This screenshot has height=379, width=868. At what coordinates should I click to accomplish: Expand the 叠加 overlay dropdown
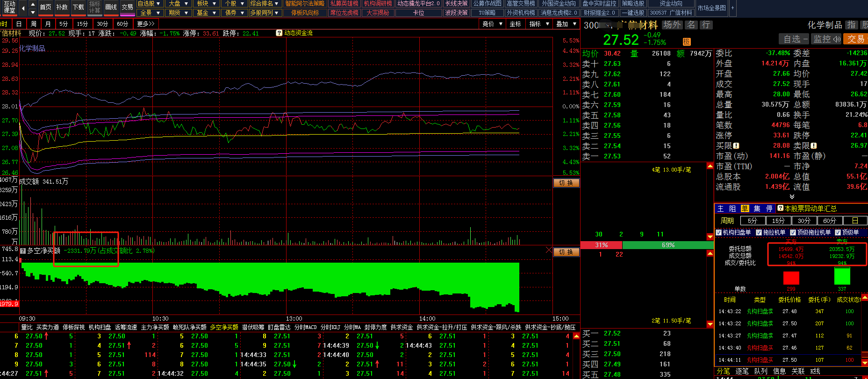click(566, 24)
